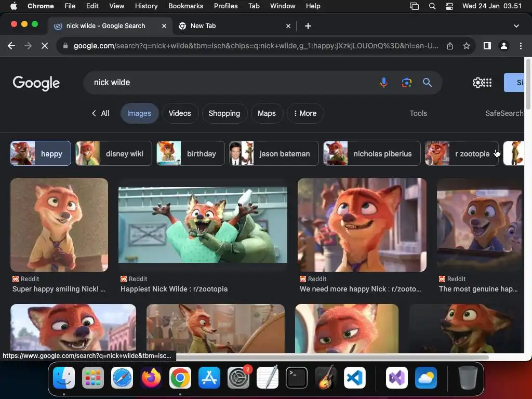Screen dimensions: 532x399
Task: Click the Google logo
Action: click(36, 83)
